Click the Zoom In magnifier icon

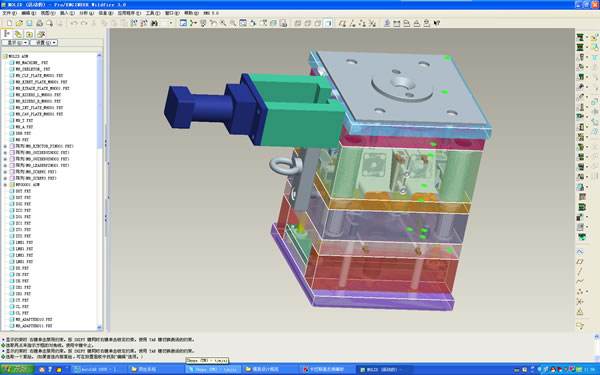point(223,23)
